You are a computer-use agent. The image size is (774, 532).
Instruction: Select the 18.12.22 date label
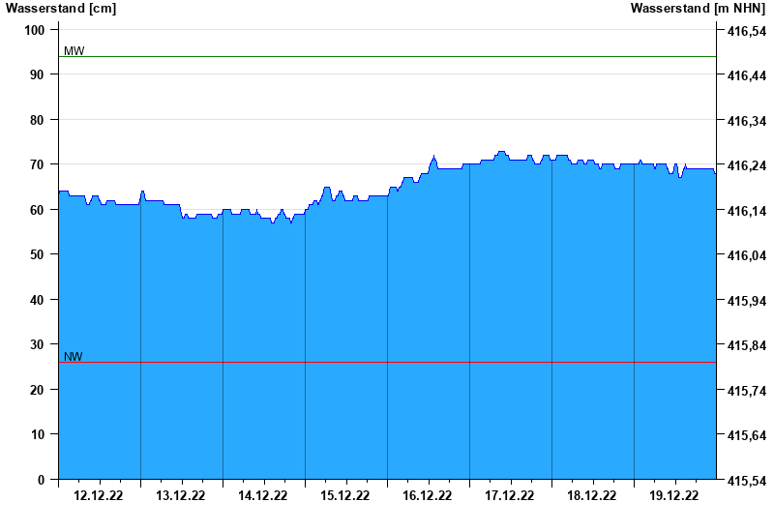pos(591,495)
